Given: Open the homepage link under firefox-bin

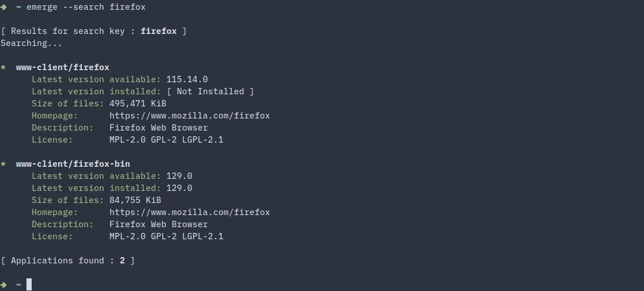Looking at the screenshot, I should click(x=190, y=212).
